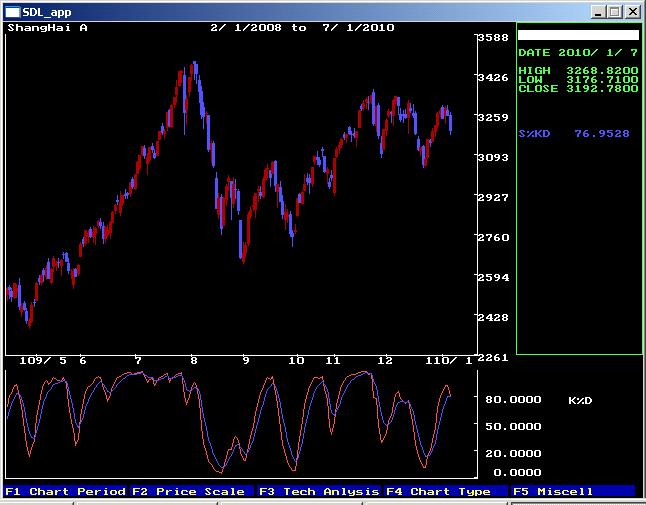Screen dimensions: 646x505
Task: Click the last candlestick on the price chart
Action: [x=451, y=123]
